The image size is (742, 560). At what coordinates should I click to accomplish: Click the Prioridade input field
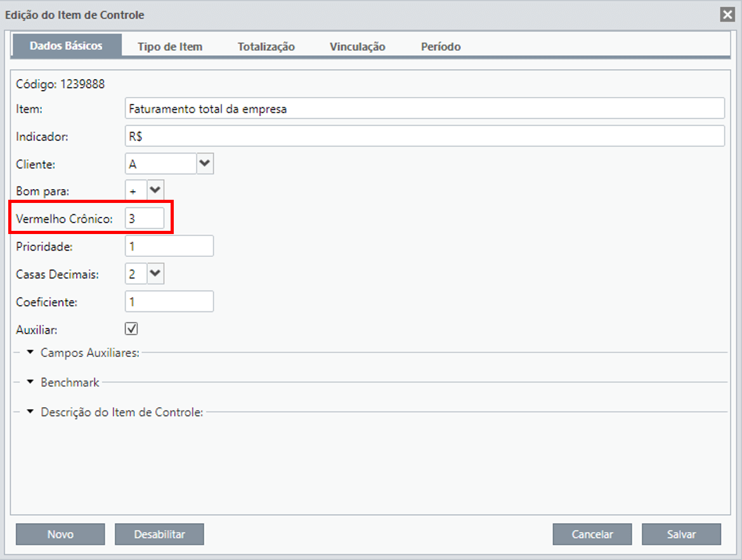(169, 246)
